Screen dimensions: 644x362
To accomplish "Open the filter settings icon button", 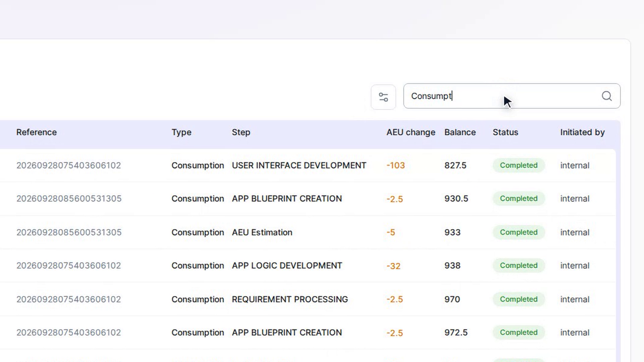I will (383, 97).
